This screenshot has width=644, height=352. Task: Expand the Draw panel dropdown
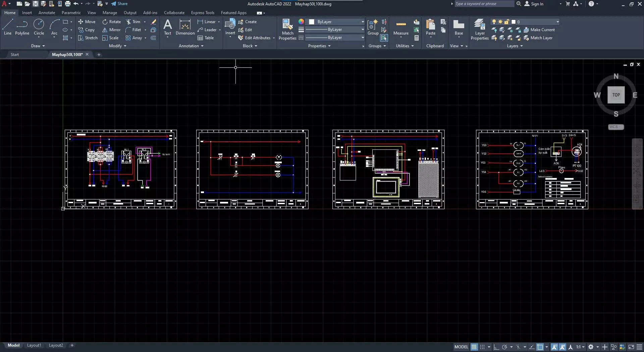pyautogui.click(x=38, y=46)
